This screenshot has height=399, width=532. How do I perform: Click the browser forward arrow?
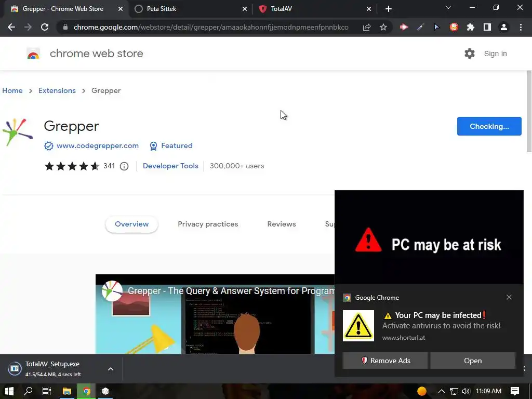click(x=28, y=27)
